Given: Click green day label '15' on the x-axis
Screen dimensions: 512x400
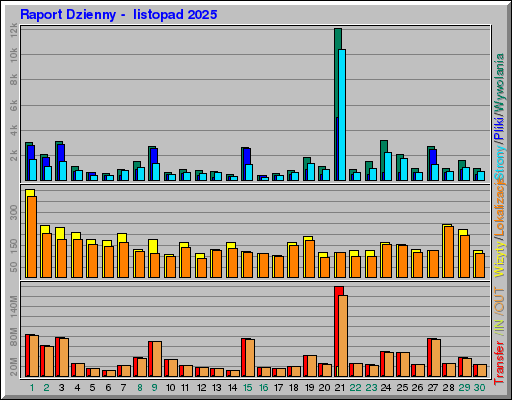Looking at the screenshot, I should [x=248, y=388].
